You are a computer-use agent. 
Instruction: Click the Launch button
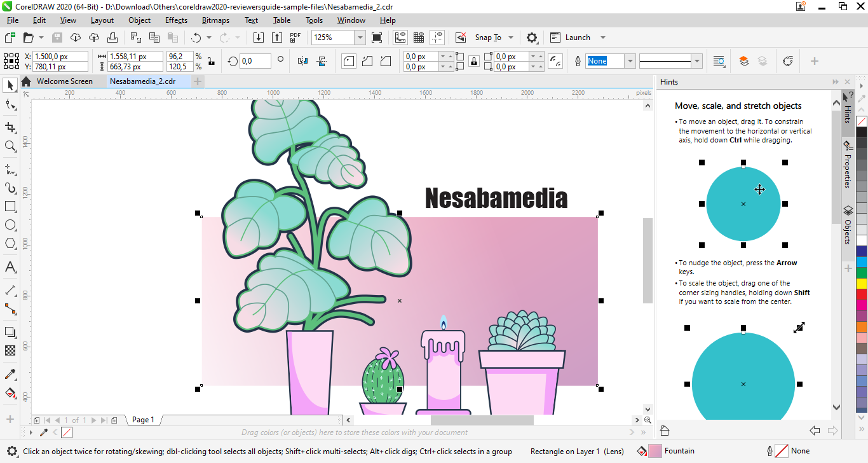(x=577, y=38)
